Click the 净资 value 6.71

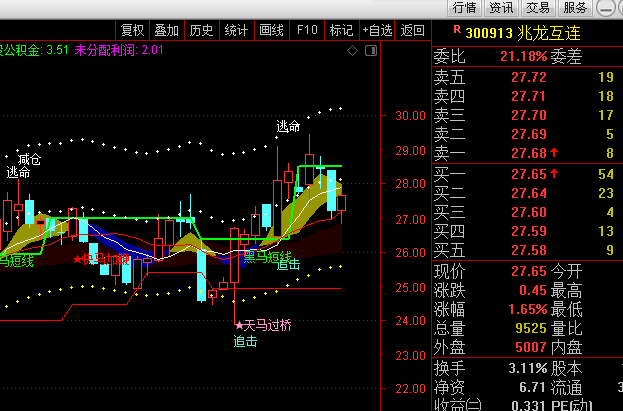coord(533,387)
